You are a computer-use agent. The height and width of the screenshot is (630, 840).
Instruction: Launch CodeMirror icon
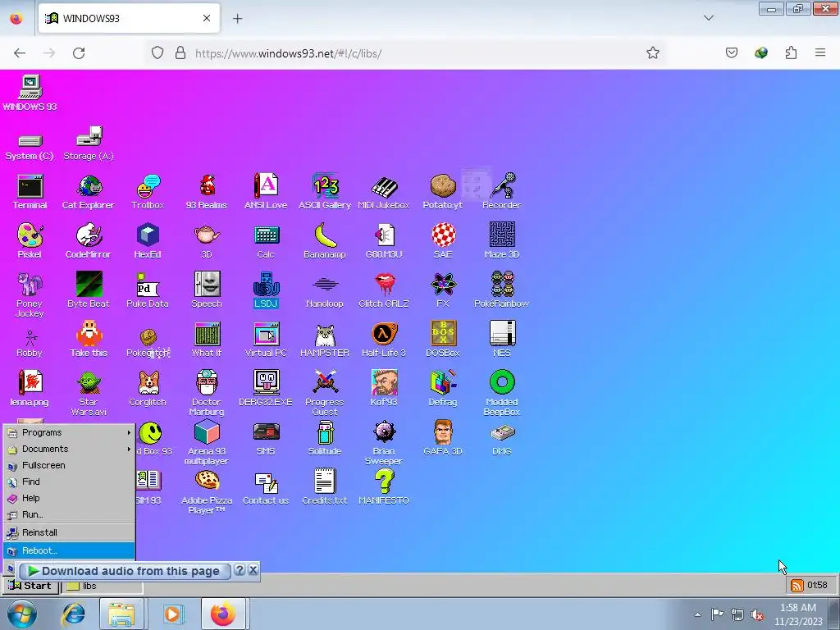tap(89, 240)
